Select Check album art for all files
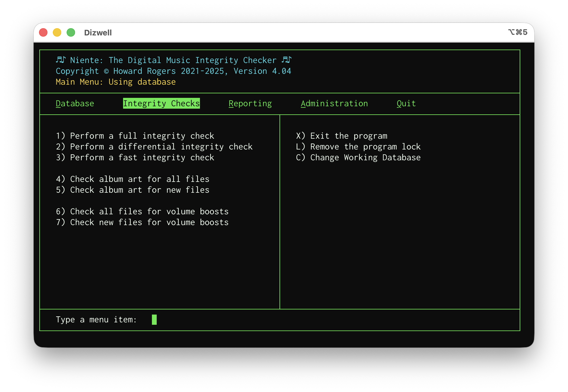 click(x=133, y=179)
